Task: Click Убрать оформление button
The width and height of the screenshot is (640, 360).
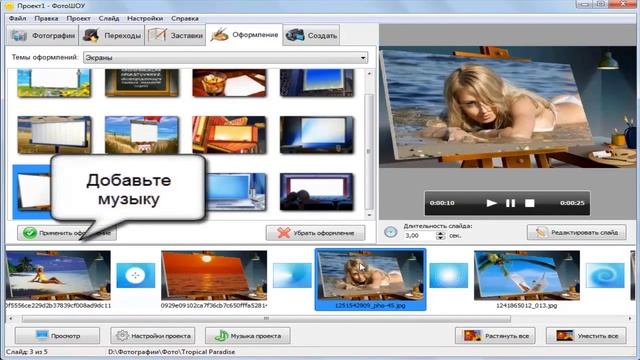Action: coord(315,233)
